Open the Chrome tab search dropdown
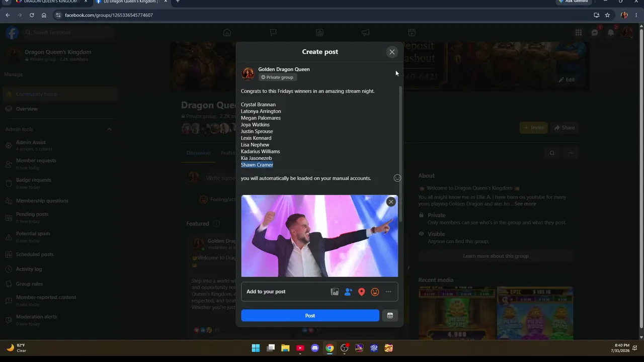 (7, 2)
